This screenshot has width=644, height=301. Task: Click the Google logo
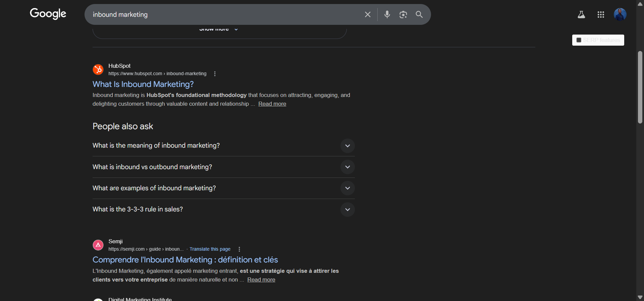pos(48,14)
